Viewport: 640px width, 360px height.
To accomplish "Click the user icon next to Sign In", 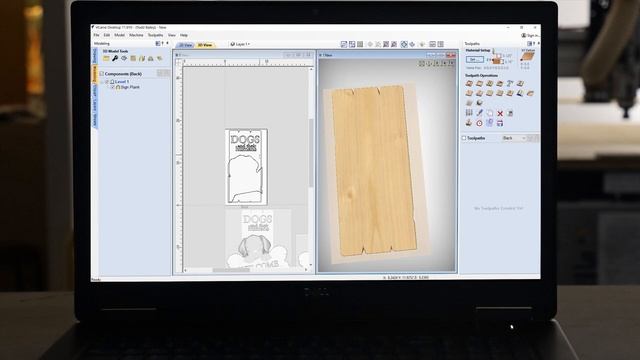I will click(x=524, y=36).
